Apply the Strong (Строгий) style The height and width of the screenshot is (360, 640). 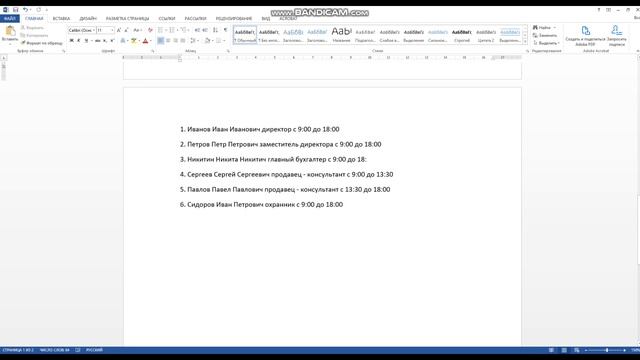pyautogui.click(x=462, y=35)
